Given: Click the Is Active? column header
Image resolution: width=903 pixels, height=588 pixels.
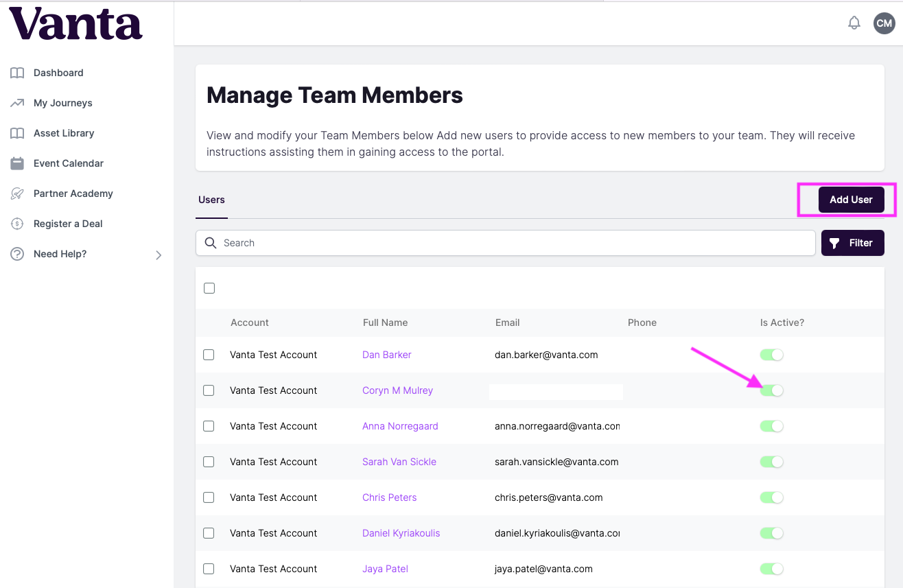Looking at the screenshot, I should tap(782, 322).
